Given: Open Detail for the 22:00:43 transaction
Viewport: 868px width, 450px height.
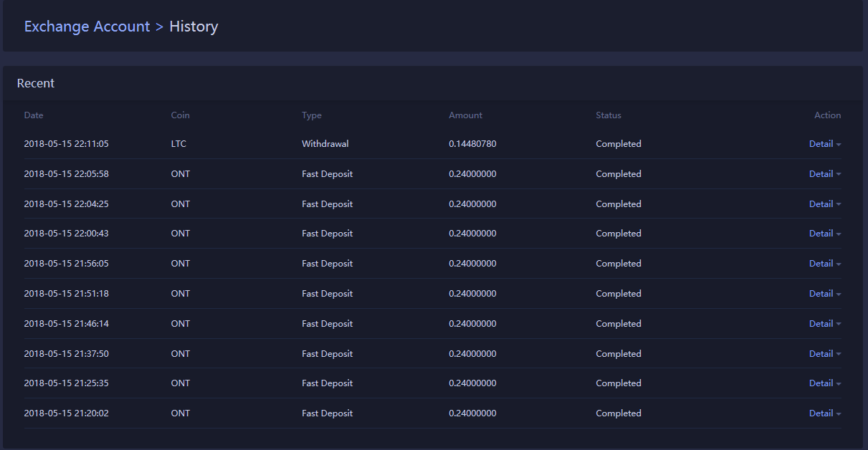Looking at the screenshot, I should [824, 234].
